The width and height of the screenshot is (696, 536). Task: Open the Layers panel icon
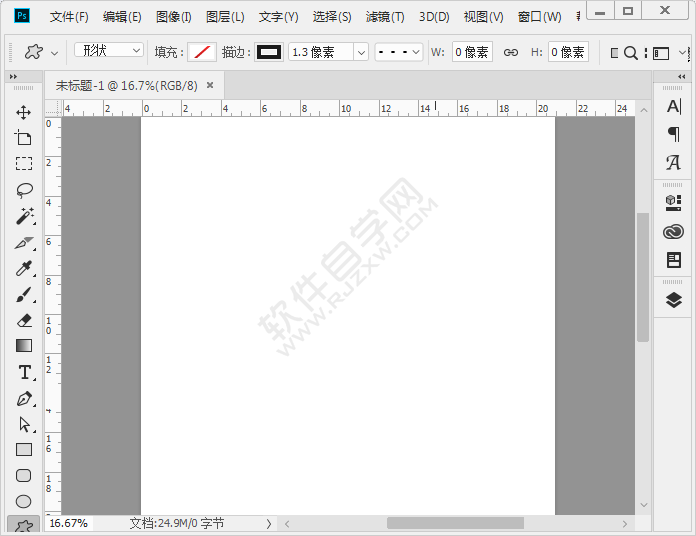point(673,299)
